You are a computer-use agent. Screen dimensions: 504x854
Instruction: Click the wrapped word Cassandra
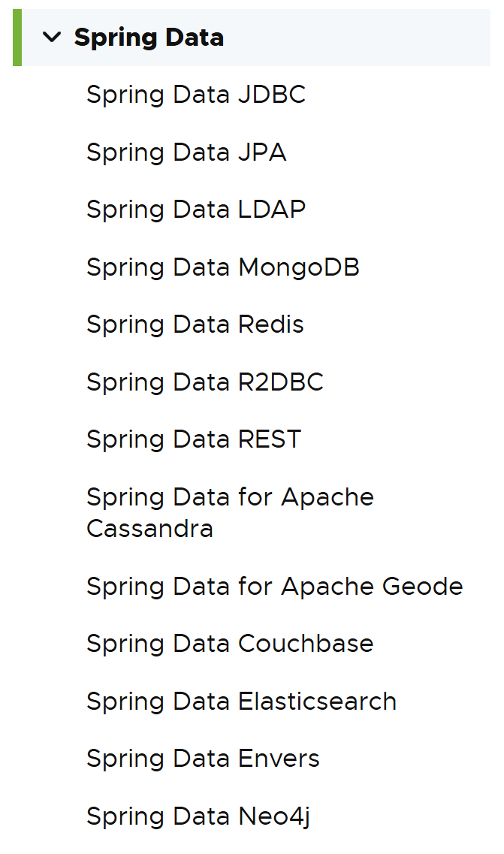[x=149, y=529]
